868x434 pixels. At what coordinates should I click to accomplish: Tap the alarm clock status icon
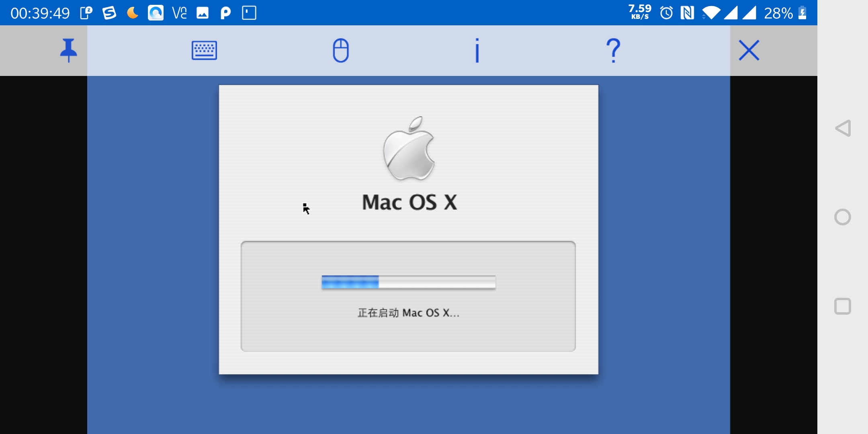(x=666, y=13)
